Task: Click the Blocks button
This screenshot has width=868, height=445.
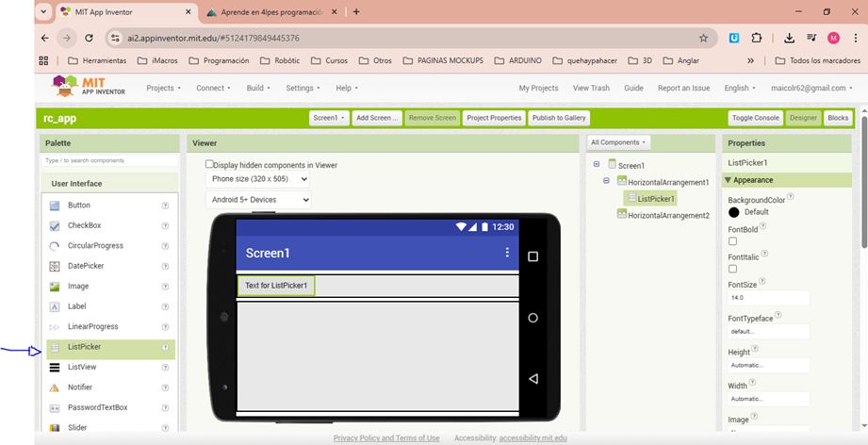Action: pos(837,118)
